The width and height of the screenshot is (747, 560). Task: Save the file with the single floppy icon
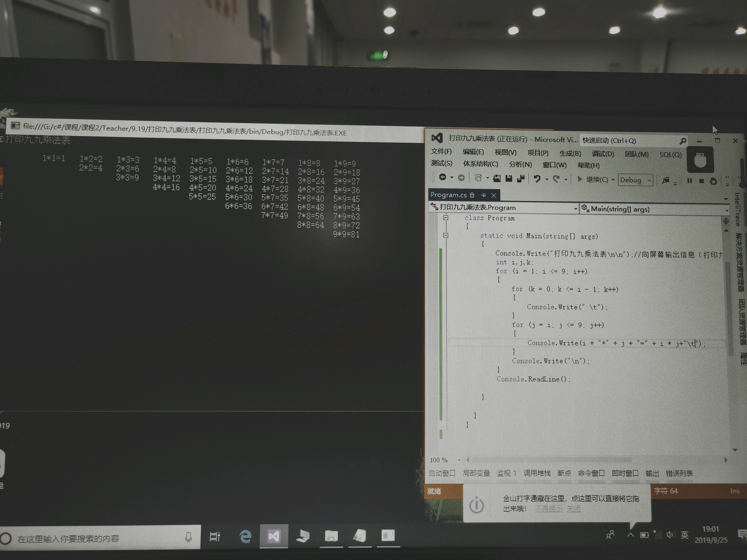pos(509,179)
